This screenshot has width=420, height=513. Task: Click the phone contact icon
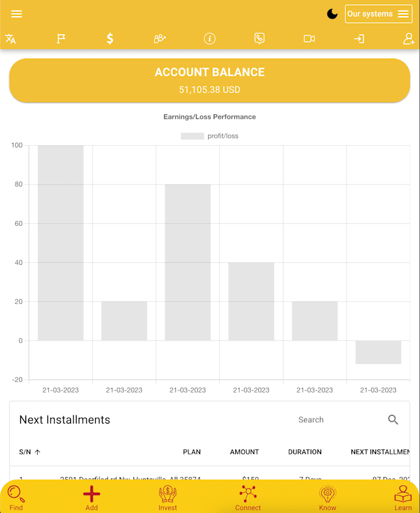tap(259, 39)
